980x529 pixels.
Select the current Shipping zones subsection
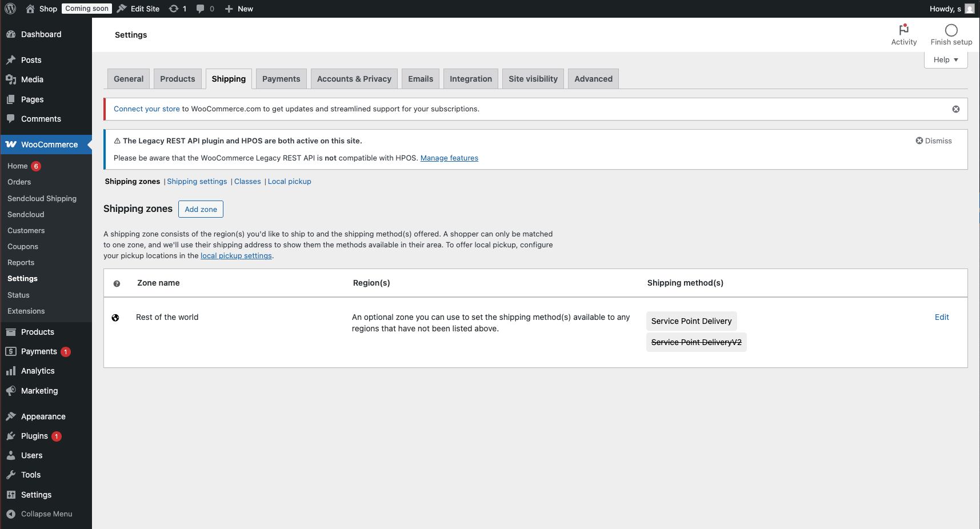tap(133, 182)
